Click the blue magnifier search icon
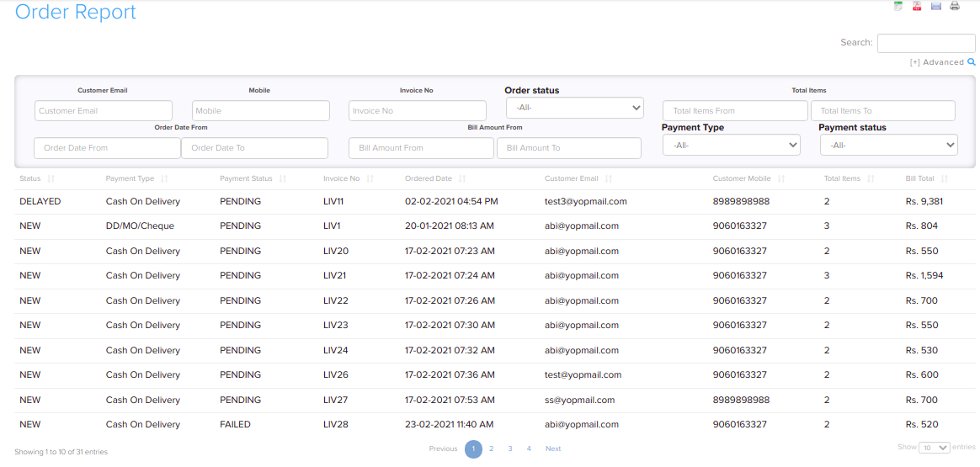 click(972, 61)
